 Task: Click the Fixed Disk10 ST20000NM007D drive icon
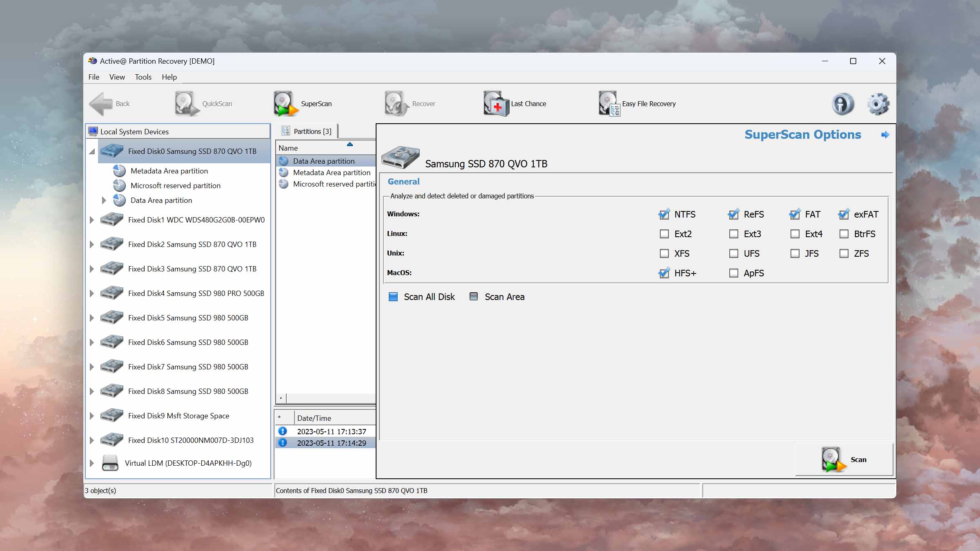(x=112, y=440)
